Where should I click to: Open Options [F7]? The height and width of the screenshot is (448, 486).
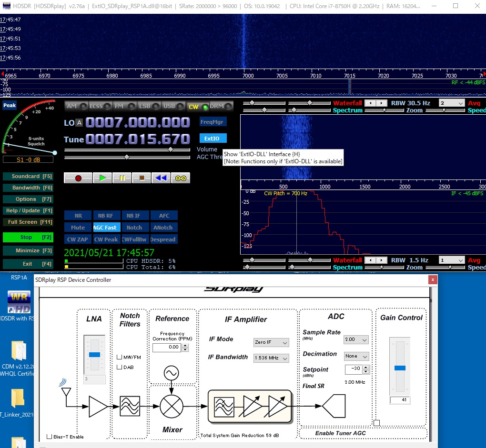pyautogui.click(x=28, y=199)
